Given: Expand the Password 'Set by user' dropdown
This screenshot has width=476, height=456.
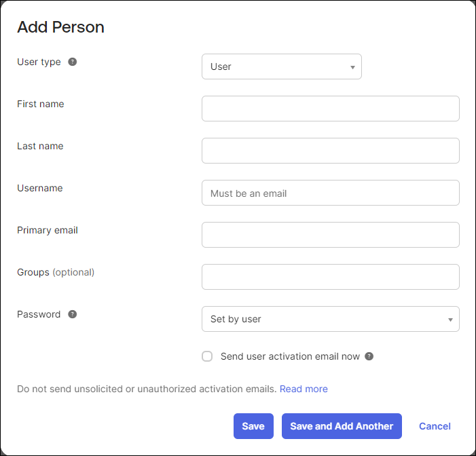Looking at the screenshot, I should point(330,319).
